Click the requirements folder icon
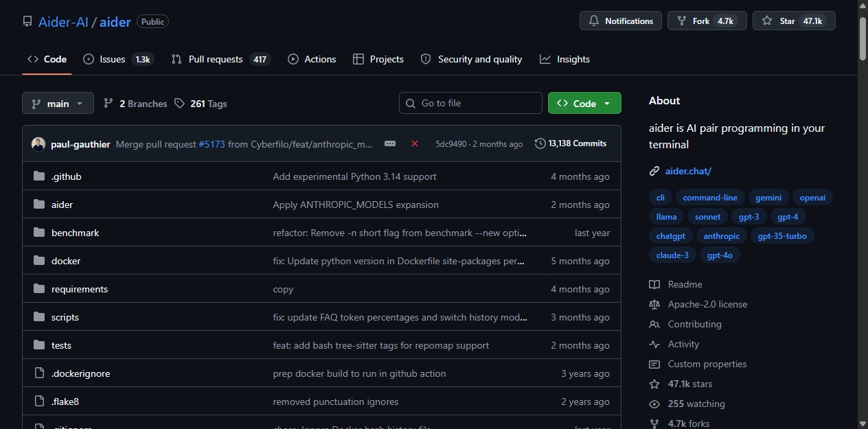The image size is (868, 429). pos(39,289)
